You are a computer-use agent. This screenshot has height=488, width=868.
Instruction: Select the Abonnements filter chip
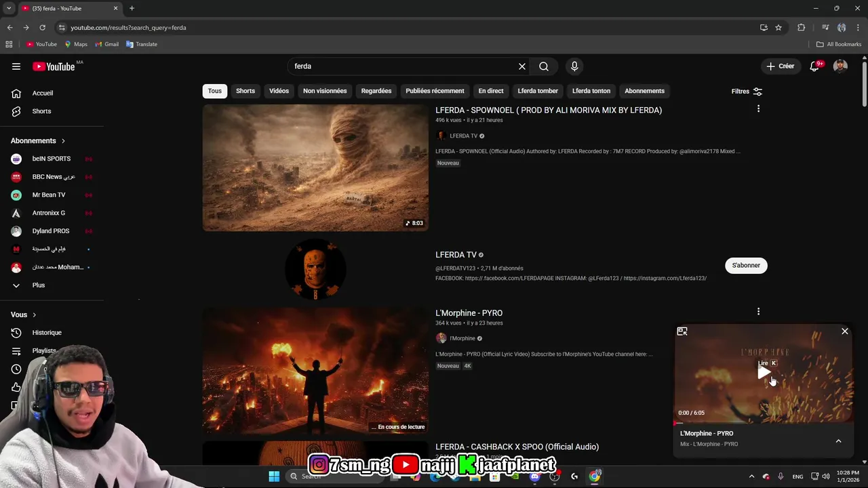644,91
